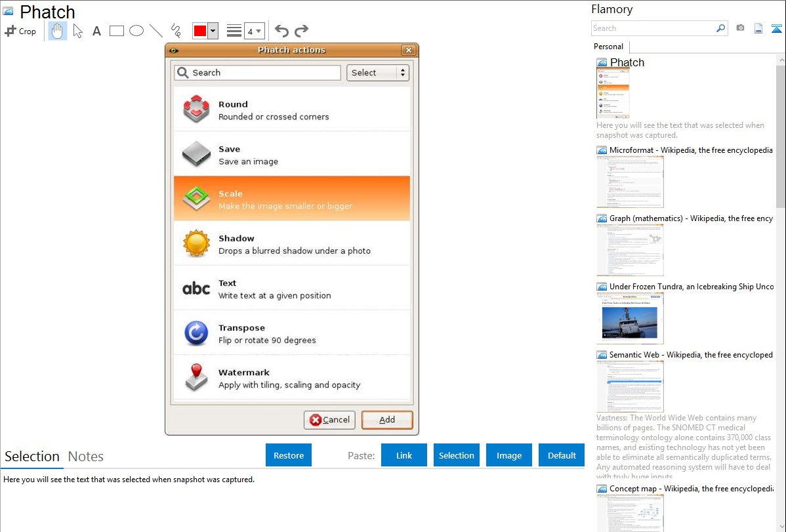Click the Search field in Phatch actions
The image size is (786, 532).
258,73
